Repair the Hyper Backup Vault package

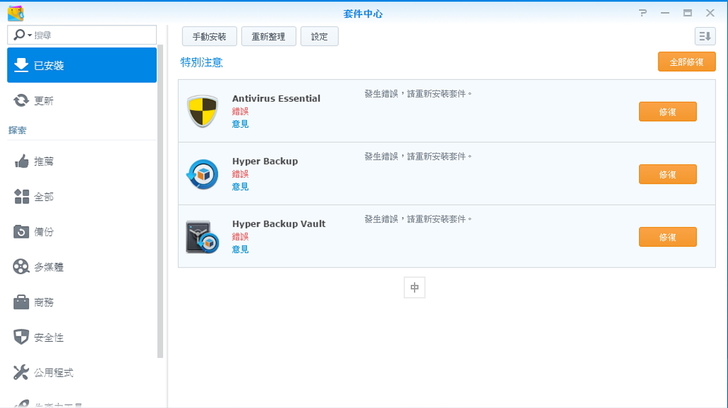(x=668, y=237)
